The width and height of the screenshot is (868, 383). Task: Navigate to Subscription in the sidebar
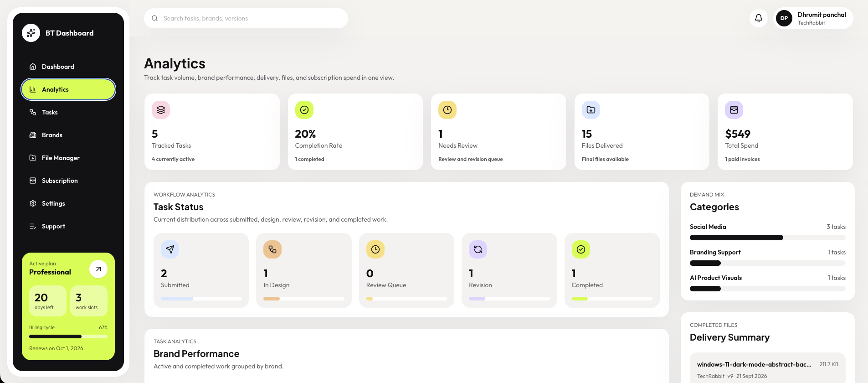click(x=68, y=181)
